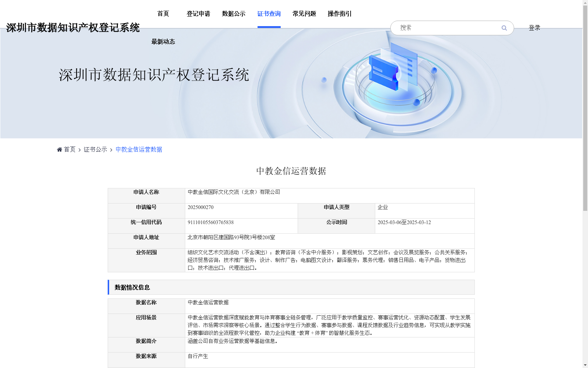Screen dimensions: 588x368
Task: Select the 证书查询 menu item
Action: coord(269,14)
